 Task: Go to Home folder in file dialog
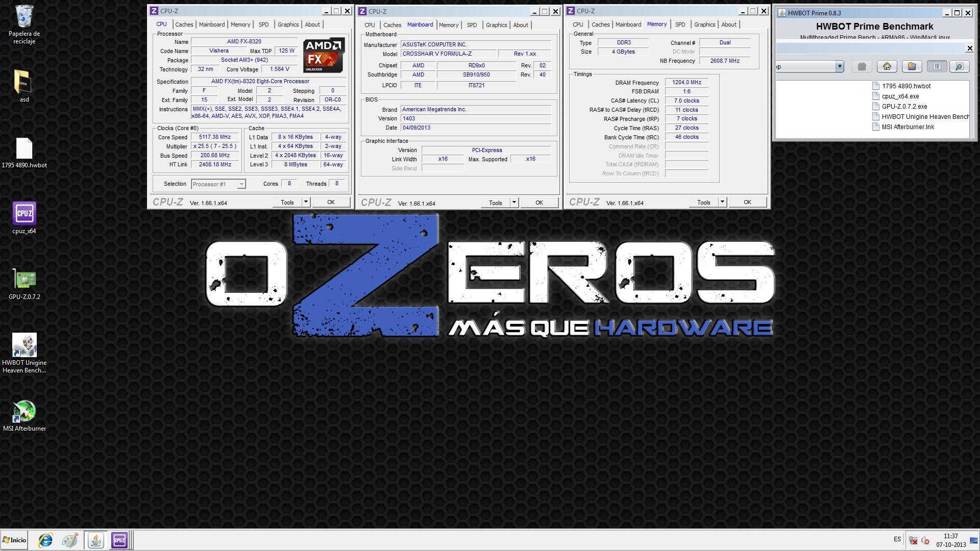click(887, 66)
